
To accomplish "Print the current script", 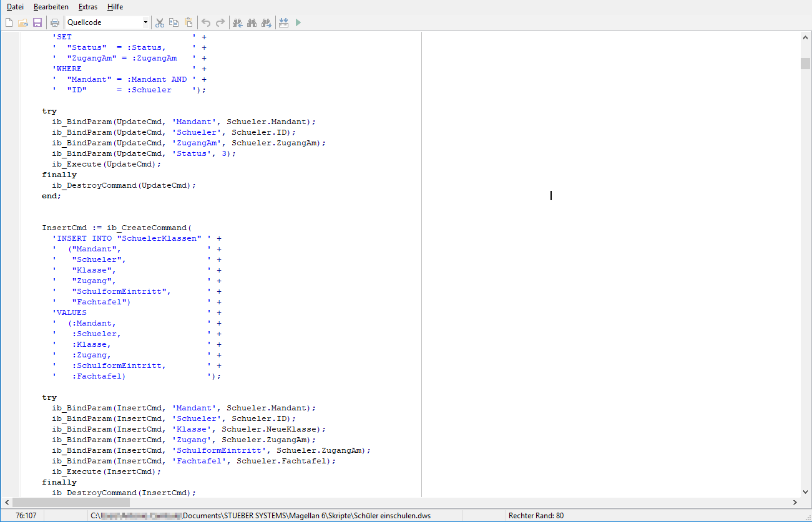I will click(55, 22).
